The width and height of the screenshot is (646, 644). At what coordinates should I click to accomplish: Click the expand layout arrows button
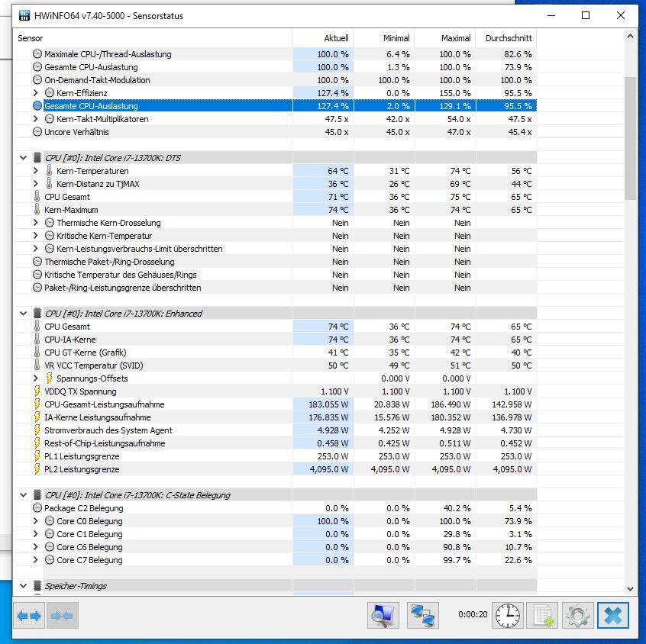pyautogui.click(x=29, y=616)
